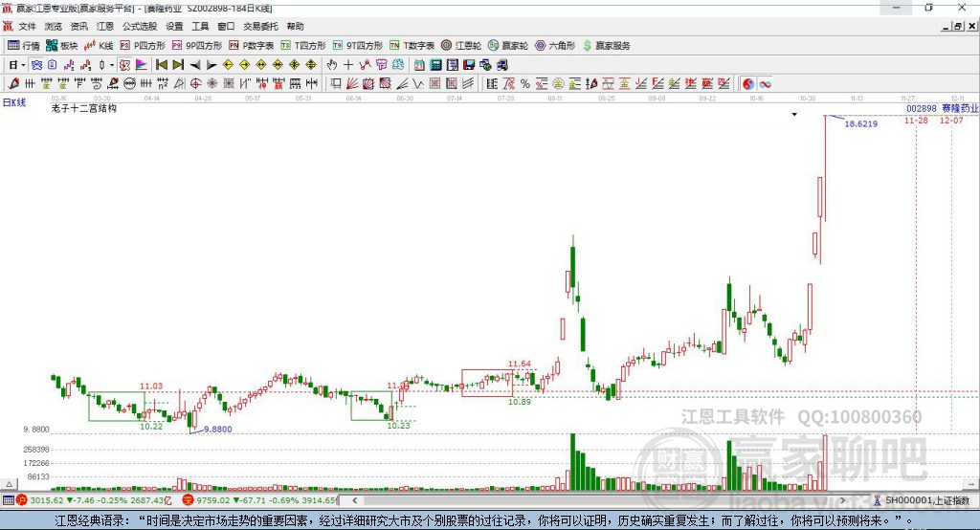The image size is (980, 530).
Task: Select the circled target cycle tool
Action: coord(195,84)
